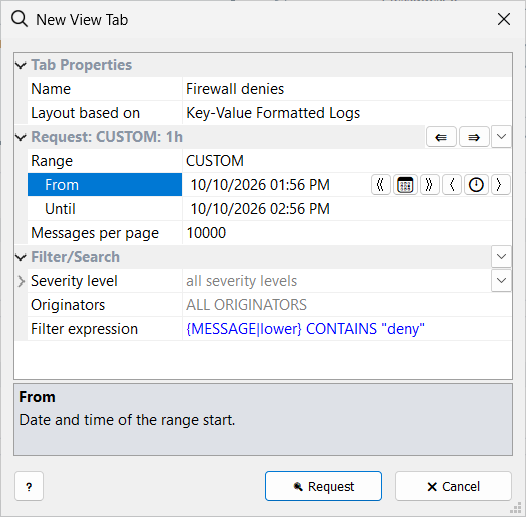The height and width of the screenshot is (517, 526).
Task: Select the Filter expression label
Action: click(105, 329)
